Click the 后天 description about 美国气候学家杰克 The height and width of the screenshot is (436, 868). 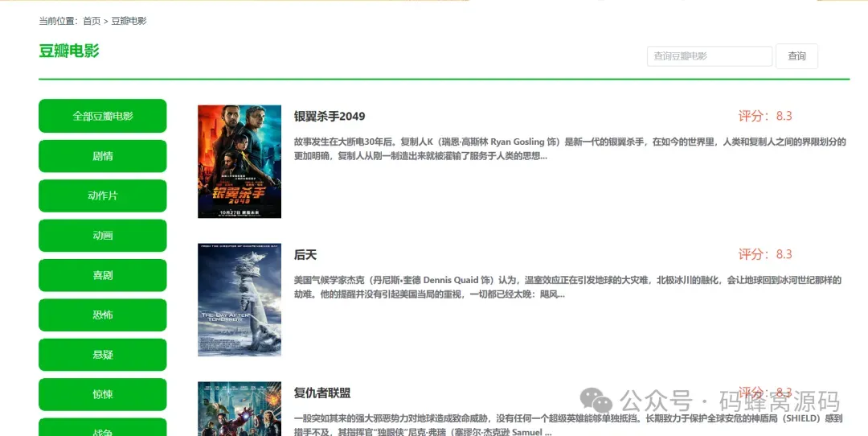(x=567, y=287)
